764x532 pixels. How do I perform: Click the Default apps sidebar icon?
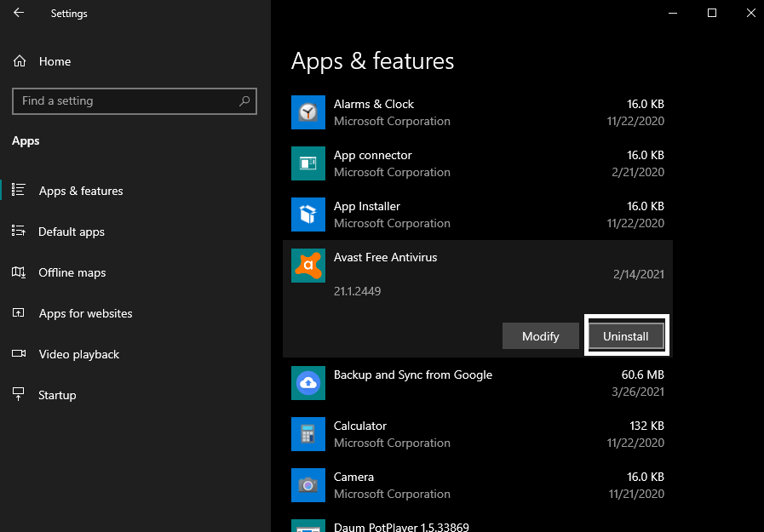coord(19,231)
